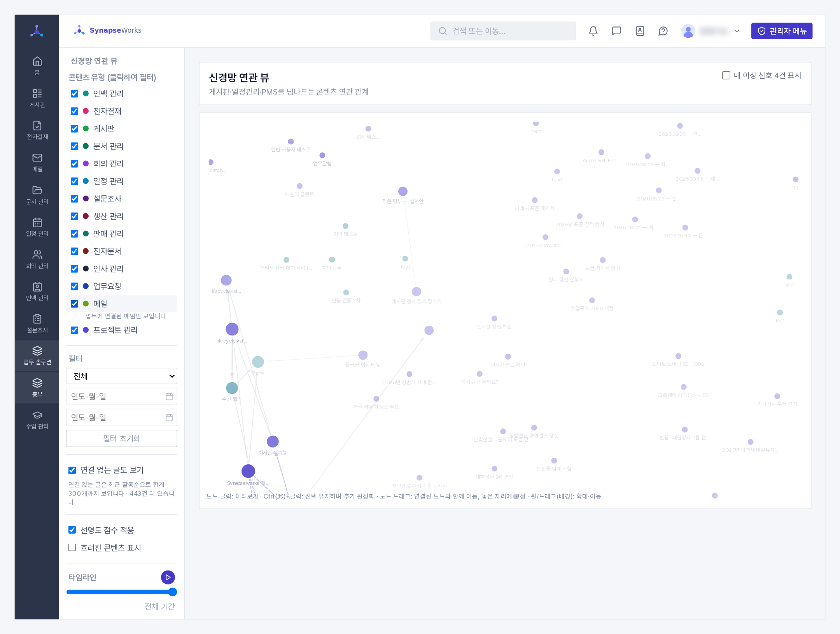Viewport: 840px width, 634px height.
Task: Toggle 설문조사 filter checkbox
Action: 75,199
